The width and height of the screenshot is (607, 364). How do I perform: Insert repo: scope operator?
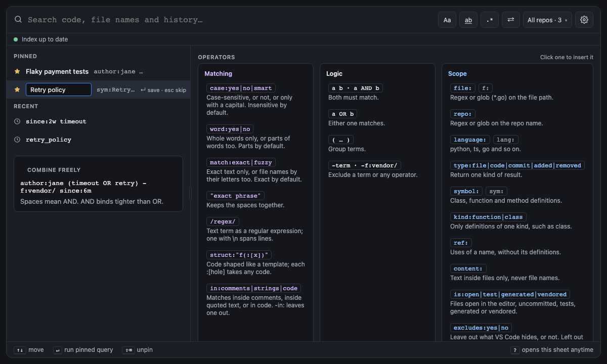(463, 114)
